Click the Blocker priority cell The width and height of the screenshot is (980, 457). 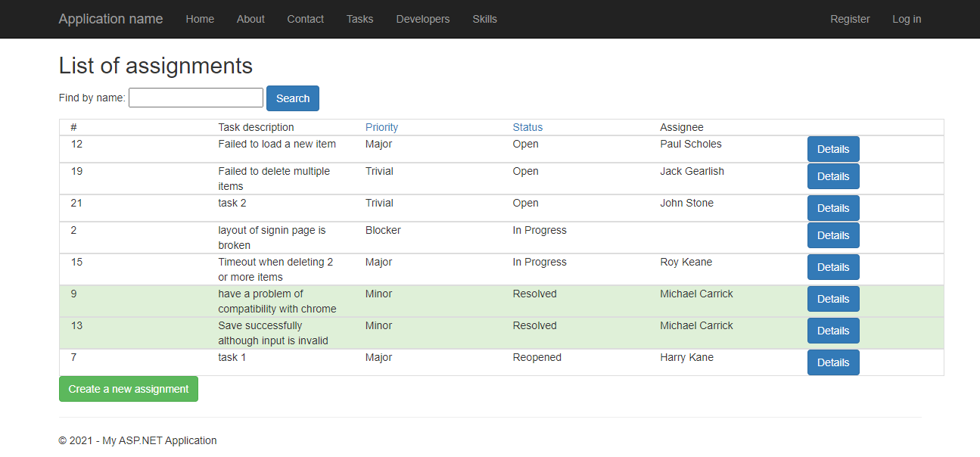[383, 230]
